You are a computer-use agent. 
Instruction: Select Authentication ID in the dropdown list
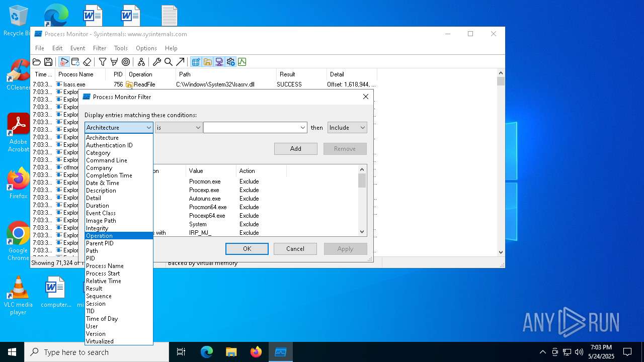pos(119,145)
